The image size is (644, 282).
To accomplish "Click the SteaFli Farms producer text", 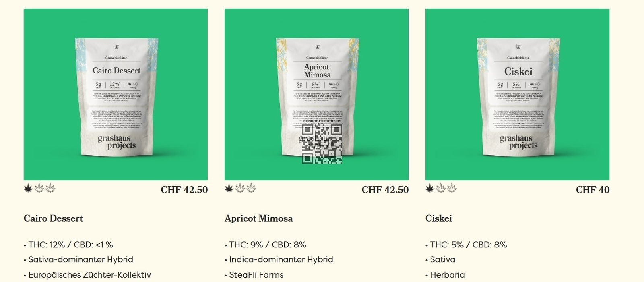I will 256,275.
